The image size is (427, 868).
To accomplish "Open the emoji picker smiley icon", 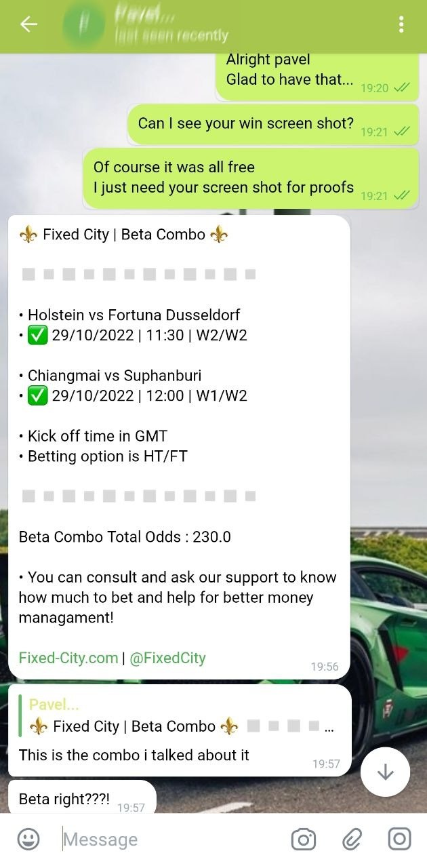I will tap(28, 840).
